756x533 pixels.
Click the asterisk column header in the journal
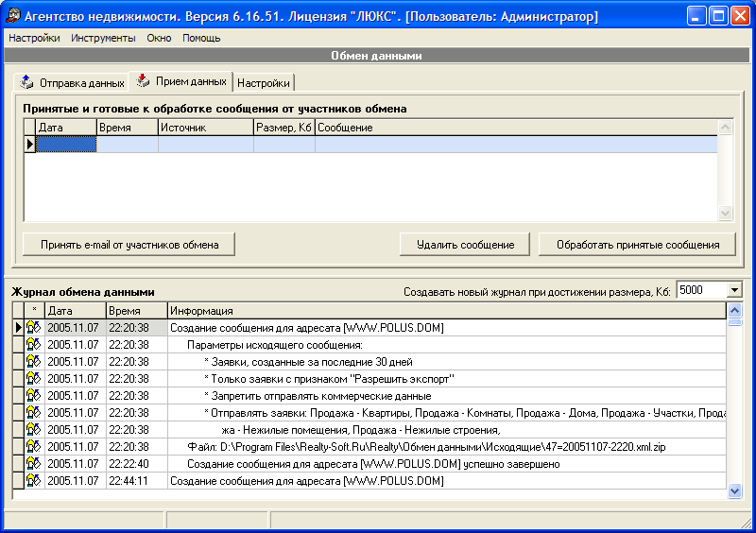(x=34, y=311)
